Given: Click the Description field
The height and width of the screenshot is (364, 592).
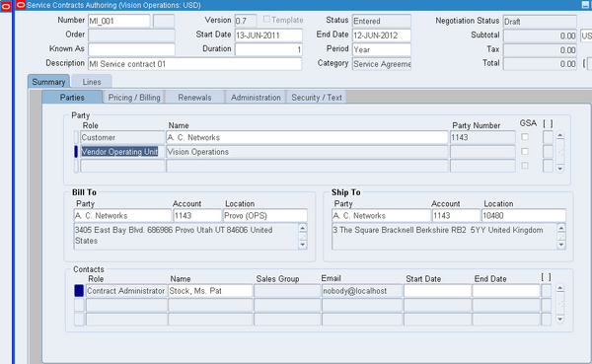Looking at the screenshot, I should [194, 64].
